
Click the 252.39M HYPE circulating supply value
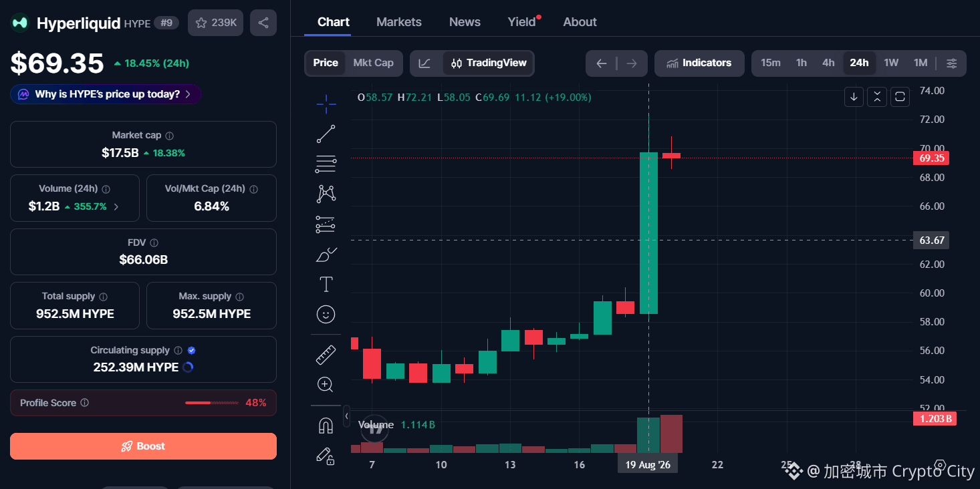point(136,367)
